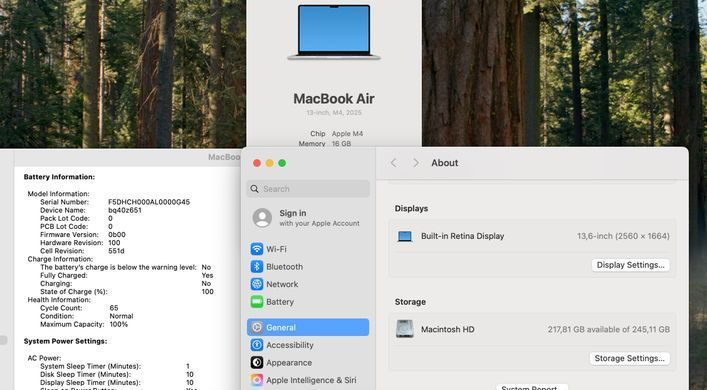
Task: Click the General gear icon
Action: coord(257,327)
